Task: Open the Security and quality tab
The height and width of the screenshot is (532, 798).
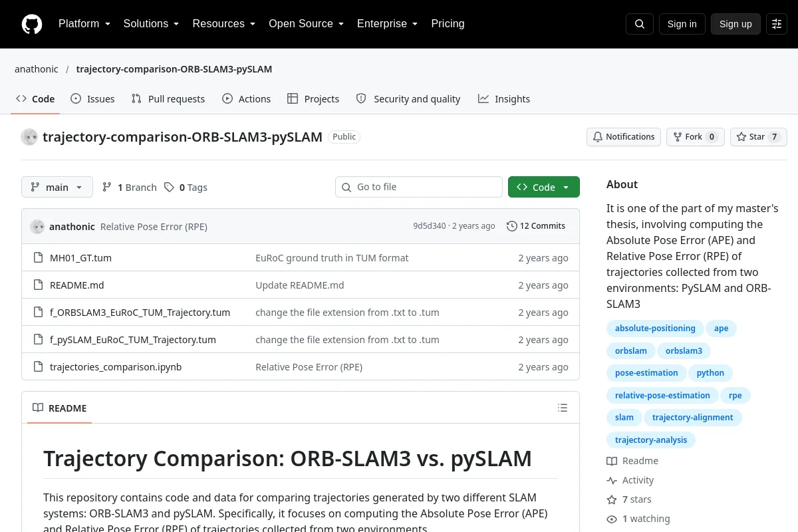Action: [408, 98]
